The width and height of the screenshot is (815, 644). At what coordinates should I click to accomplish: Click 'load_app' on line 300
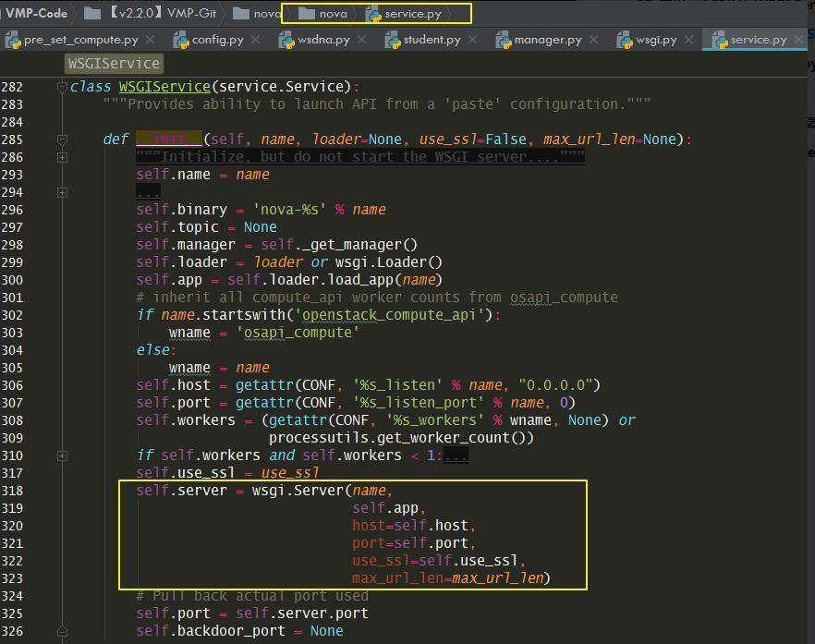[360, 280]
